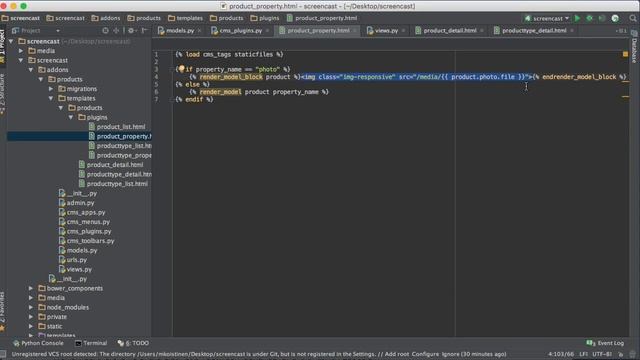Toggle tool window buttons in the bottom-left corner
Image resolution: width=640 pixels, height=360 pixels.
(x=3, y=354)
